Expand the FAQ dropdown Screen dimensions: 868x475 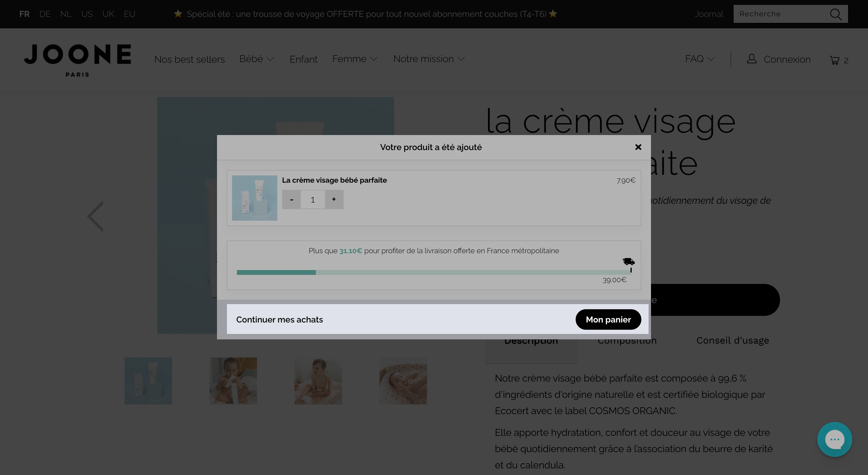coord(700,59)
